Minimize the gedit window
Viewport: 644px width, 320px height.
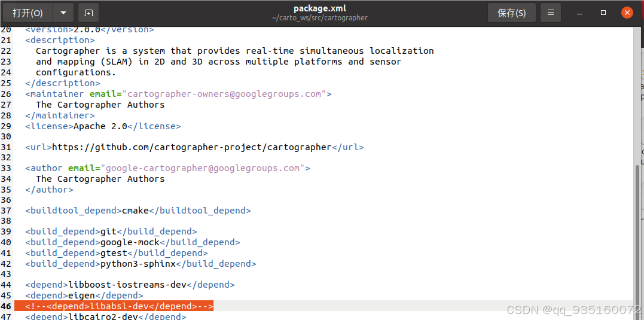579,13
